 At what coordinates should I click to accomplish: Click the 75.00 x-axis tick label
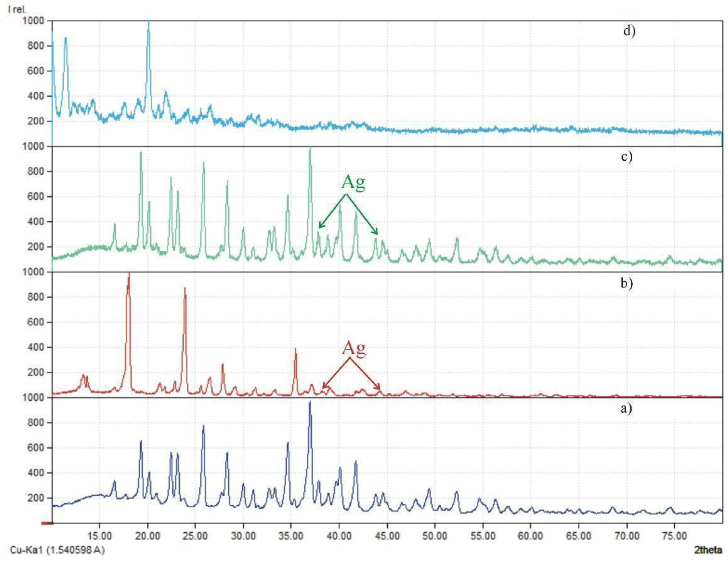(674, 536)
